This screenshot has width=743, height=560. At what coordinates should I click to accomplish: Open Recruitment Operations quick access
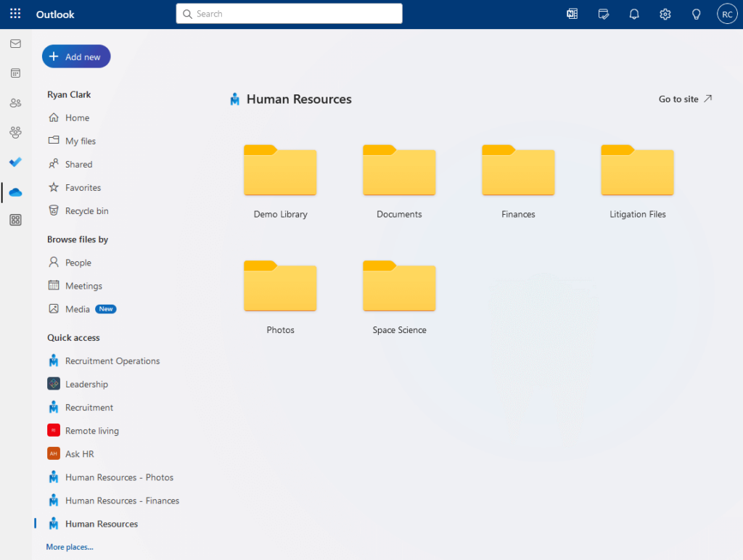104,361
